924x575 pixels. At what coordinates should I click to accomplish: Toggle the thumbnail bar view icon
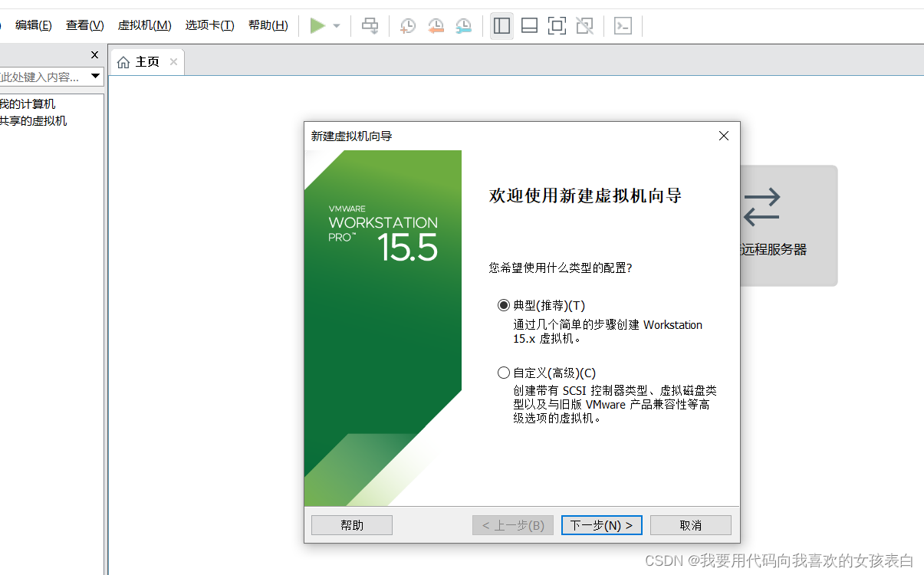point(529,26)
